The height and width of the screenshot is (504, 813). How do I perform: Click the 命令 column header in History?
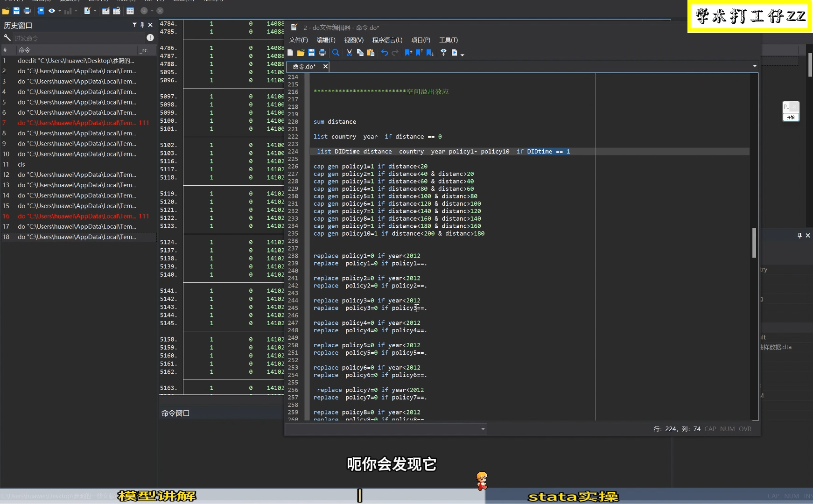click(x=24, y=50)
